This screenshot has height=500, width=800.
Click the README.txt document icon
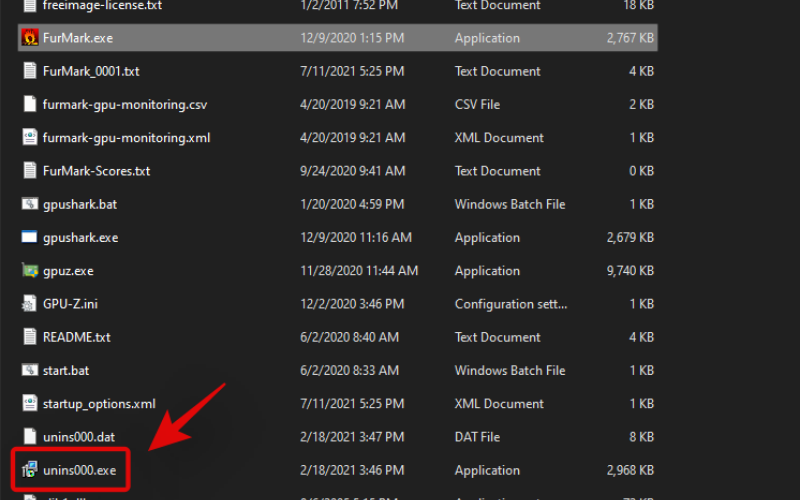(x=30, y=337)
